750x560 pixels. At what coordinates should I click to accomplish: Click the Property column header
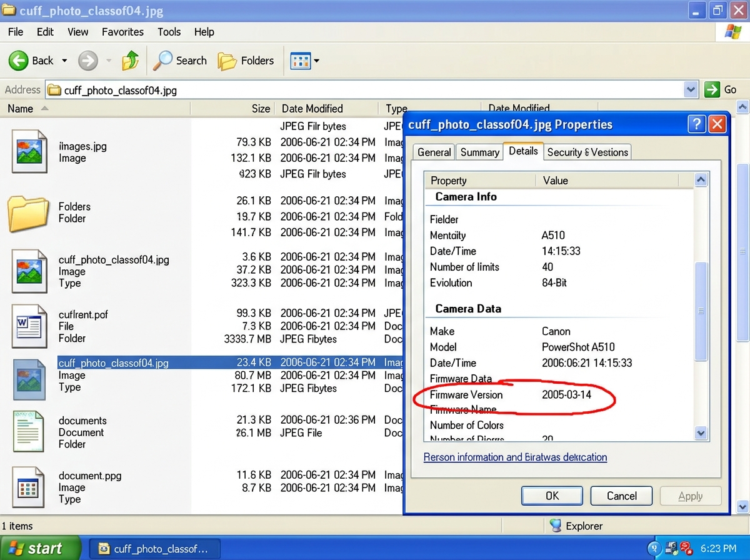point(479,181)
